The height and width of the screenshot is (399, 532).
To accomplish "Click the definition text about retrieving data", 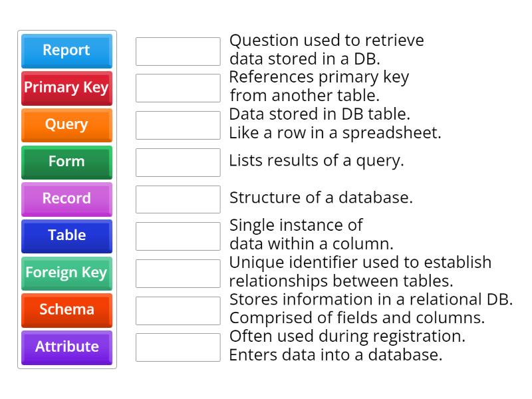I will click(x=326, y=49).
